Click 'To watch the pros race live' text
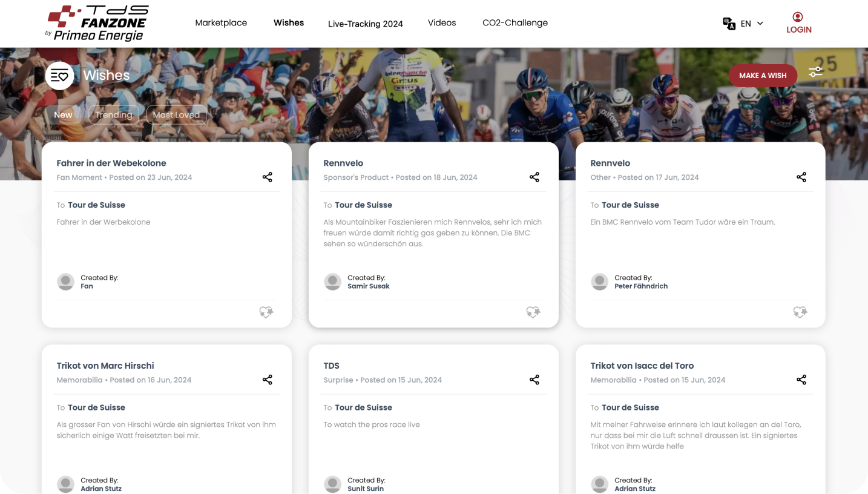Screen dimensions: 868x494 coord(372,424)
